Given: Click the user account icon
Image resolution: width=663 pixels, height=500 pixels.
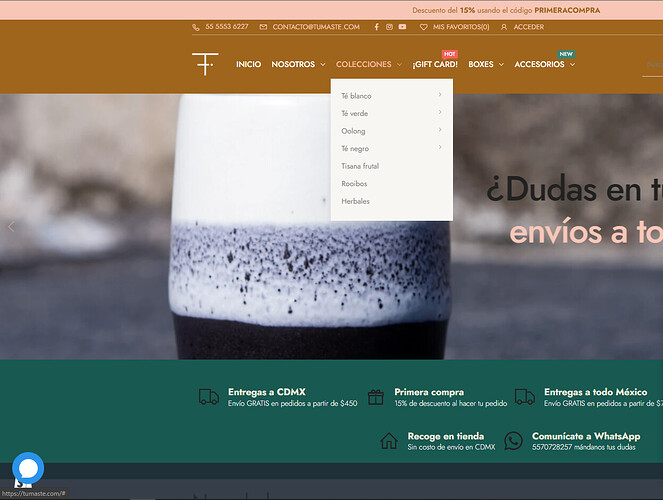Looking at the screenshot, I should click(504, 27).
